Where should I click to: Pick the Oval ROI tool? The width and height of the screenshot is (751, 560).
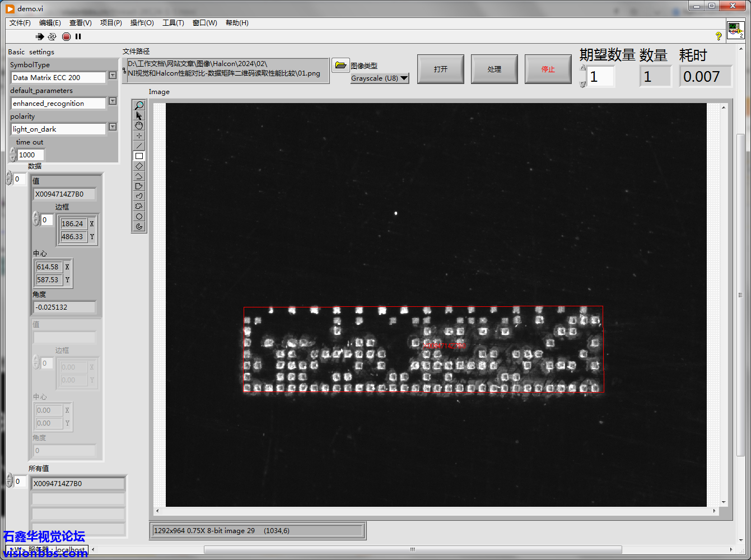click(x=139, y=216)
